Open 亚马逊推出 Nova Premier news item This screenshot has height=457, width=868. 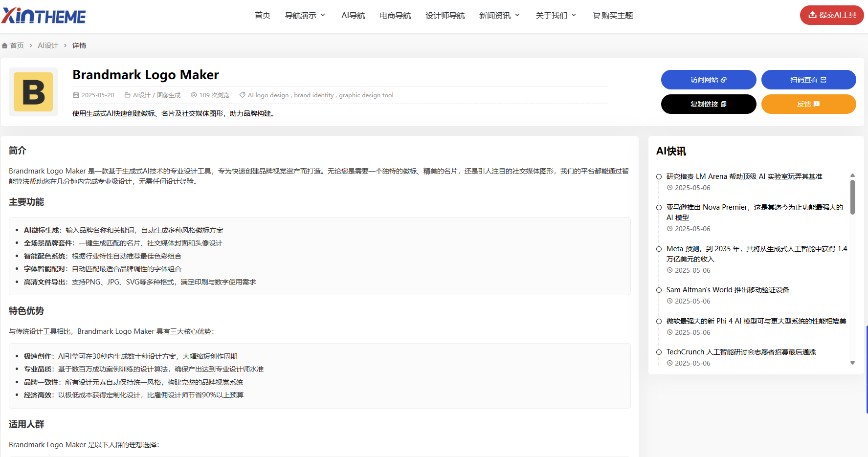coord(755,212)
